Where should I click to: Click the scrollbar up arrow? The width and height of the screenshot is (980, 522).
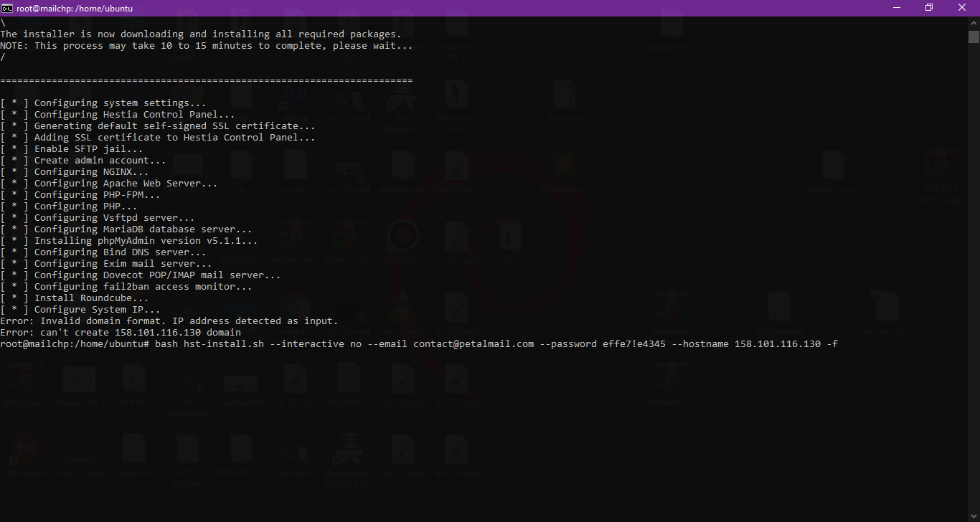pyautogui.click(x=974, y=22)
